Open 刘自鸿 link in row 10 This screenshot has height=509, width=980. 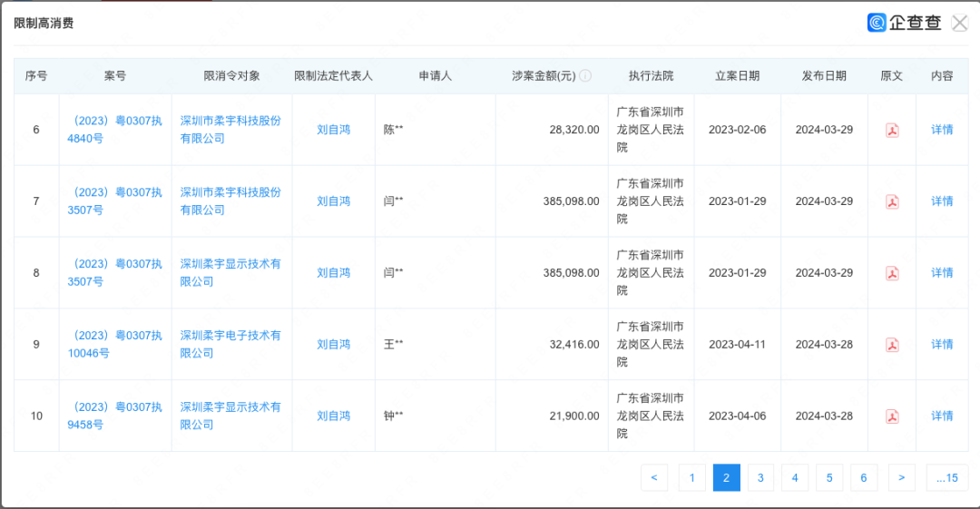pyautogui.click(x=333, y=416)
